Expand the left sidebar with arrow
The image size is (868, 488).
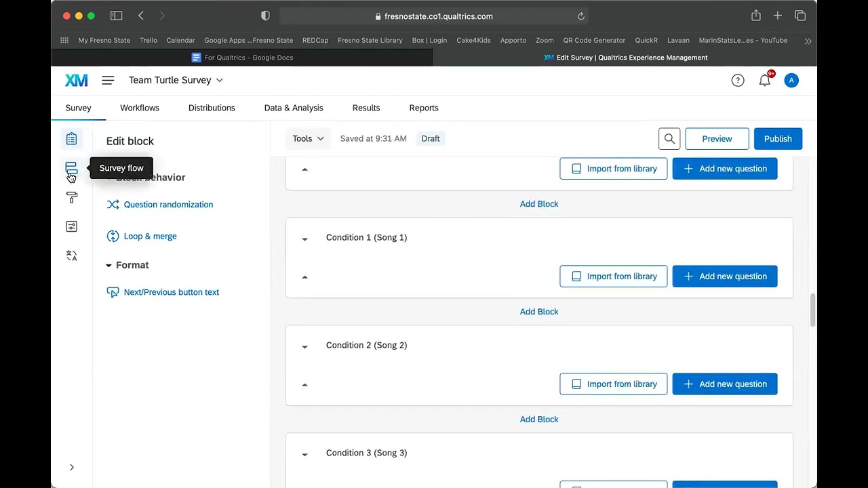[x=72, y=467]
